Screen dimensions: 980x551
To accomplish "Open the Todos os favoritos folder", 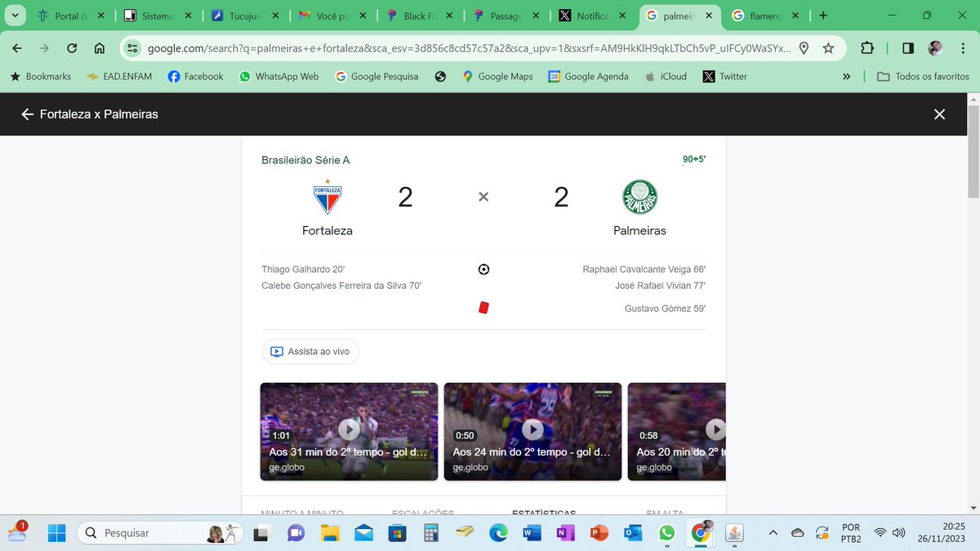I will [923, 77].
